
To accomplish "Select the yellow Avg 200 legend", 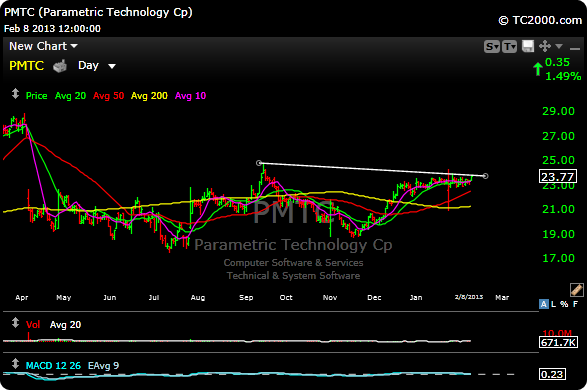I will click(149, 96).
